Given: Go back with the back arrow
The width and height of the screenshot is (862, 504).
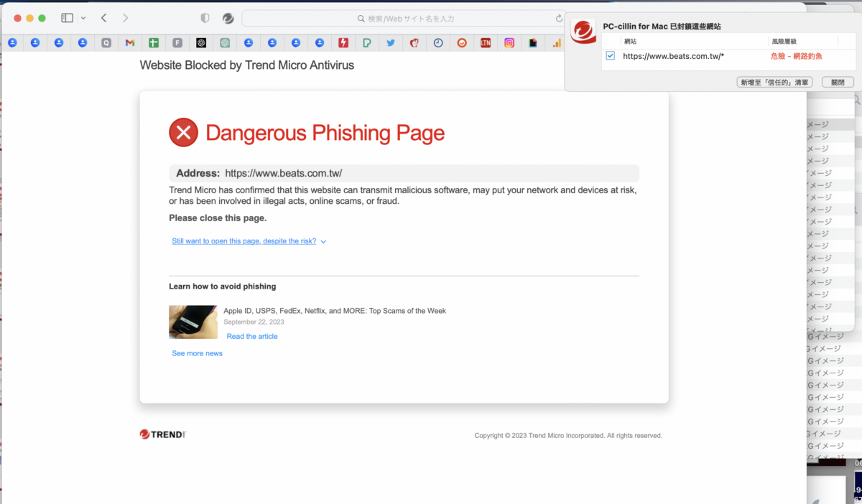Looking at the screenshot, I should coord(104,18).
